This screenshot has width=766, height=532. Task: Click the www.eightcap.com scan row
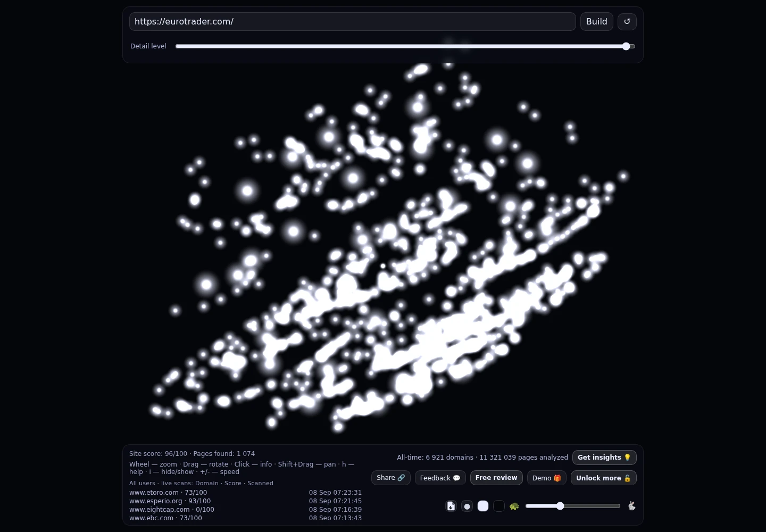click(x=245, y=510)
